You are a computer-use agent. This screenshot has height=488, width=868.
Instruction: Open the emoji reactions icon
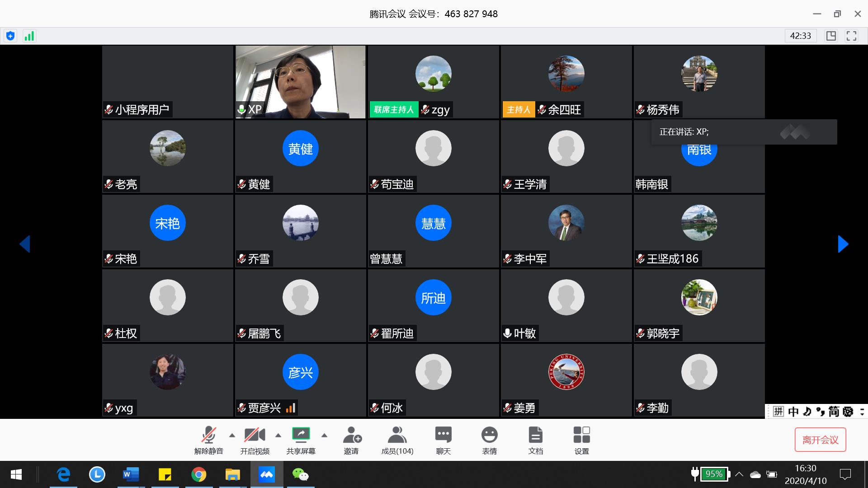coord(489,435)
